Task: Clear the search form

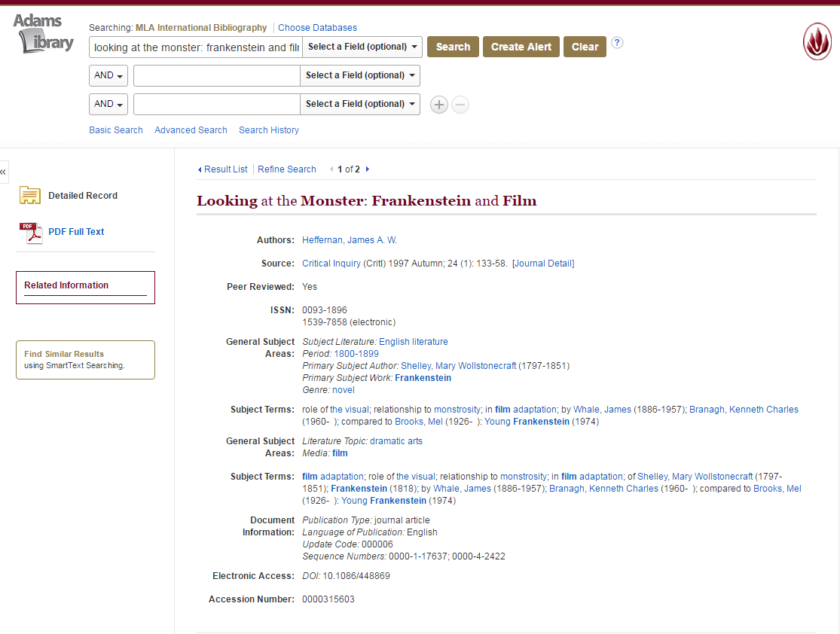Action: [x=585, y=47]
